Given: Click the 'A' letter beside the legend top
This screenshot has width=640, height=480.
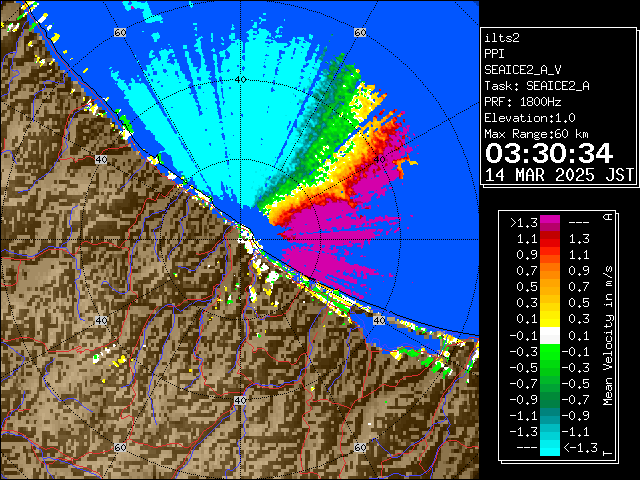Looking at the screenshot, I should pos(608,217).
